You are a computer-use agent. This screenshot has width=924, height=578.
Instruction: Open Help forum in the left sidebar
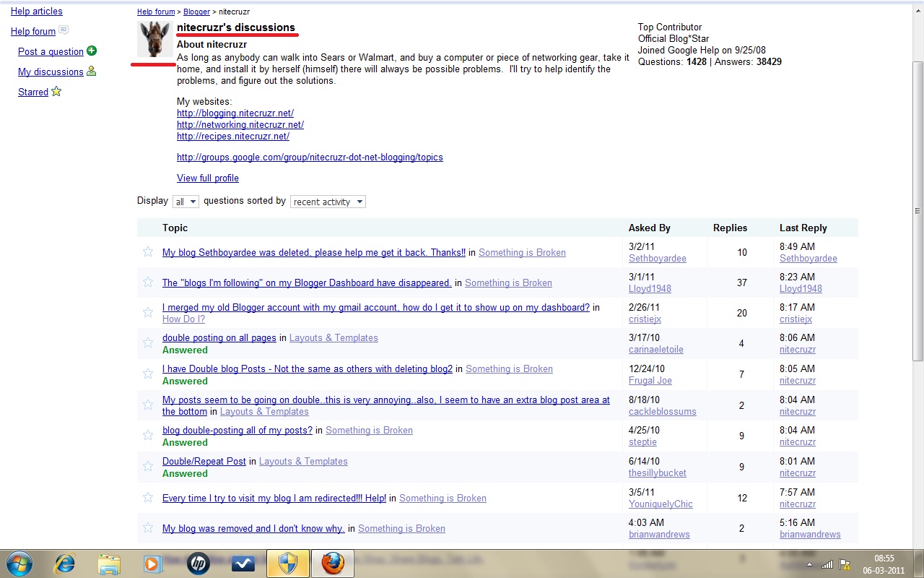(33, 31)
